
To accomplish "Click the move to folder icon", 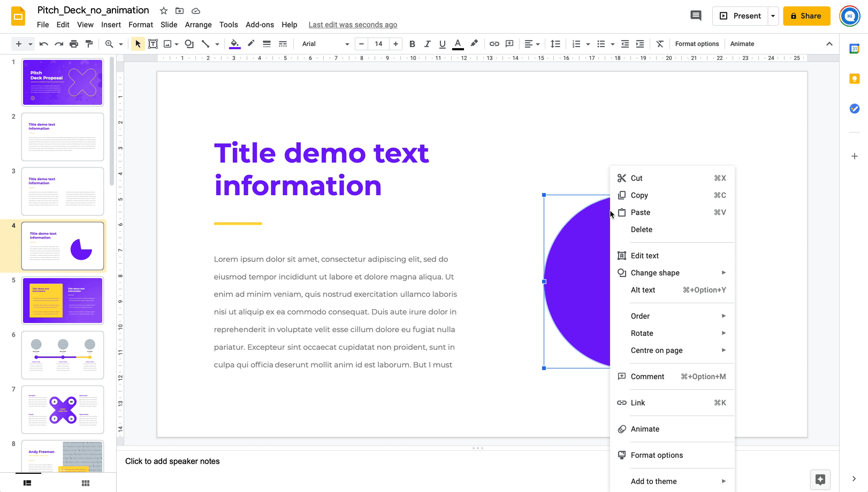I will coord(180,11).
